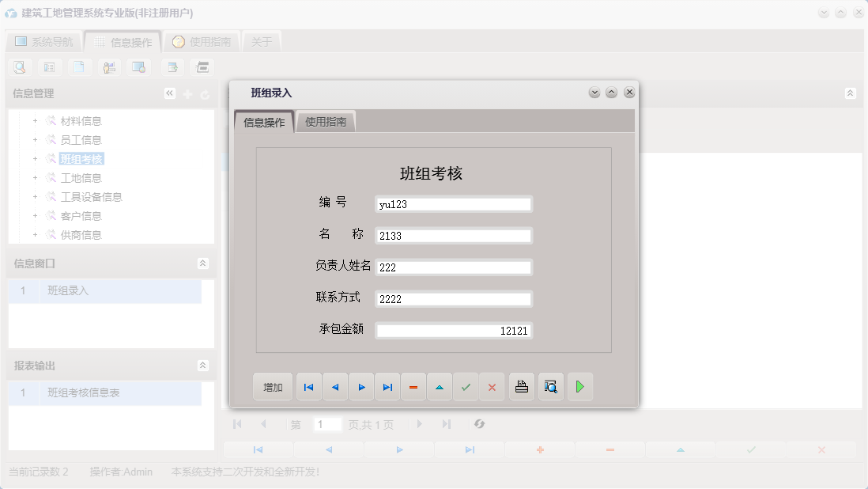This screenshot has height=489, width=868.
Task: Click the blank document toolbar icon
Action: 79,66
